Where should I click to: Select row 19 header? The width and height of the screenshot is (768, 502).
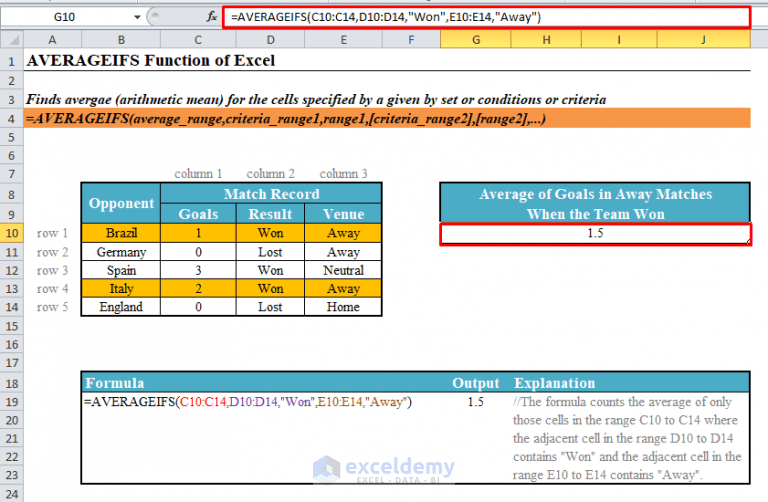(x=12, y=402)
